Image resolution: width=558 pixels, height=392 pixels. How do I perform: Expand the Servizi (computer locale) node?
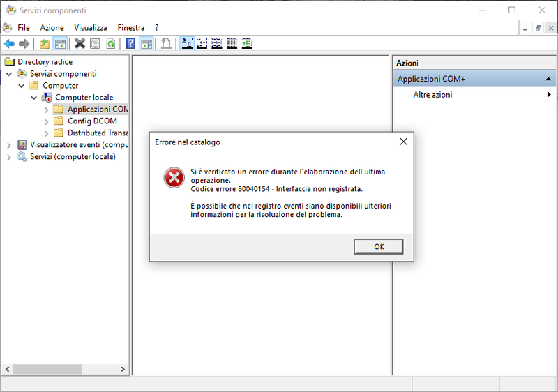9,157
